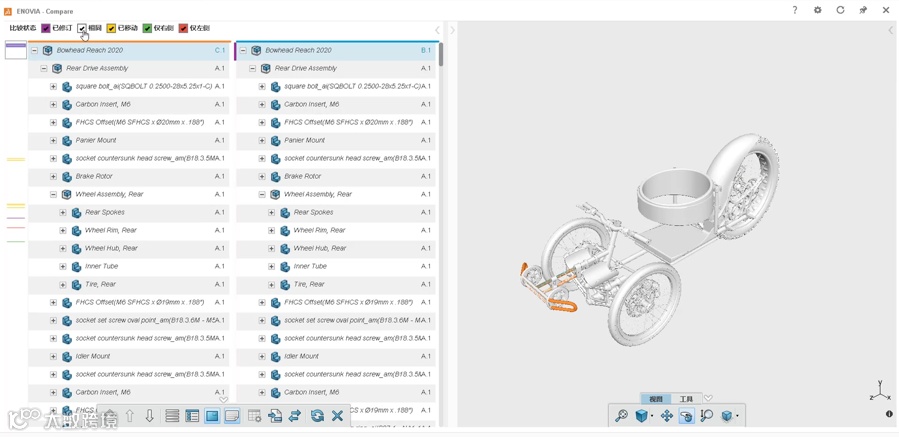Image resolution: width=899 pixels, height=437 pixels.
Task: Click the shaded cube display style icon
Action: 726,416
